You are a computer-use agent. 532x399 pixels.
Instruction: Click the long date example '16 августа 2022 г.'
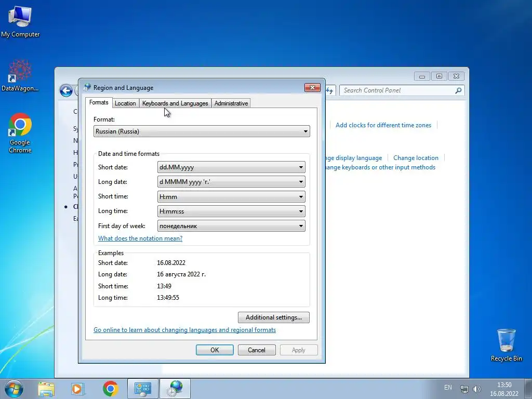[181, 274]
